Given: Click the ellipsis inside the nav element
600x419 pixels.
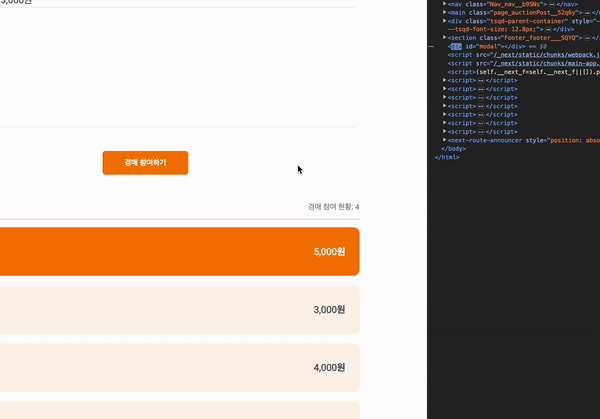Looking at the screenshot, I should (552, 4).
